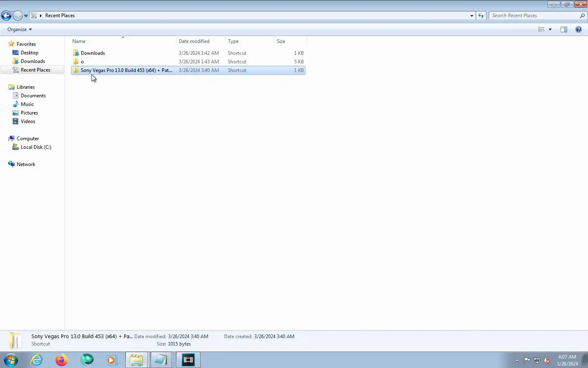Select the 'o' shortcut row
Image resolution: width=588 pixels, height=368 pixels.
click(x=188, y=62)
